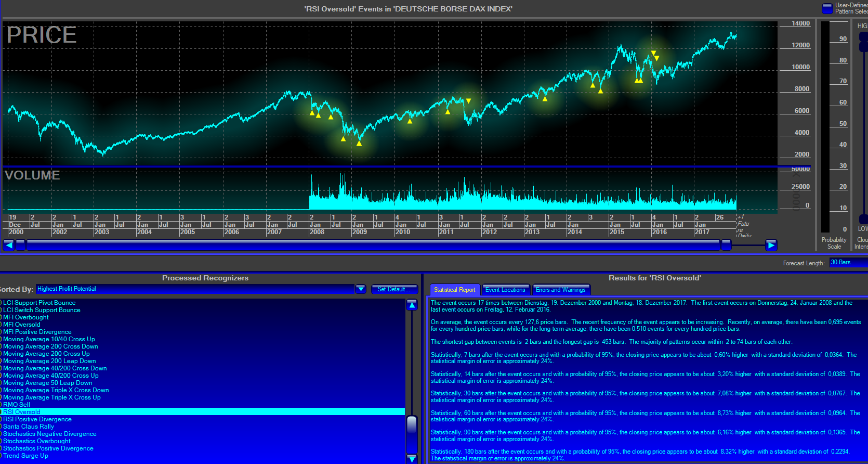The image size is (868, 464).
Task: Click the 'shortest gap between events' paragraph
Action: pos(612,342)
